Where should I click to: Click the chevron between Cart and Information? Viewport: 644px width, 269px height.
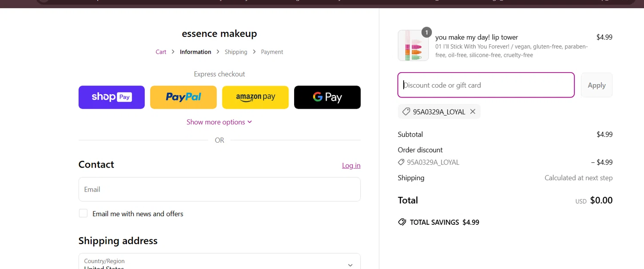[x=173, y=52]
